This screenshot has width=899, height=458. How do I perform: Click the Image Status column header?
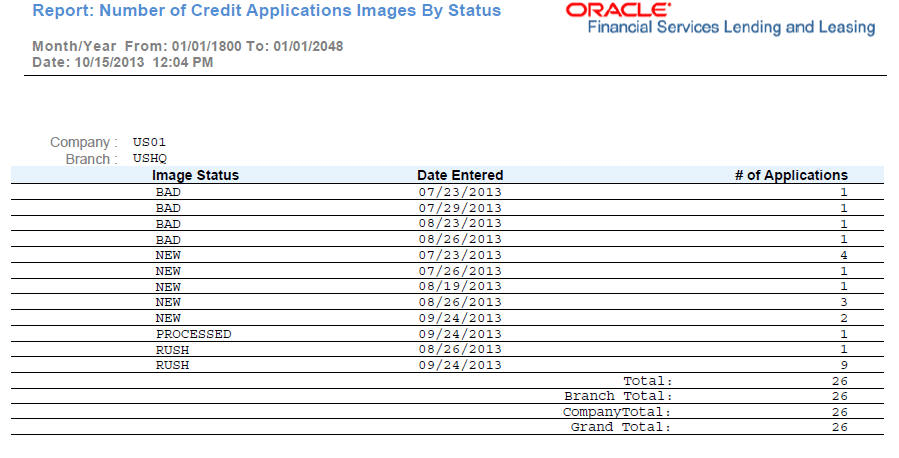coord(196,175)
